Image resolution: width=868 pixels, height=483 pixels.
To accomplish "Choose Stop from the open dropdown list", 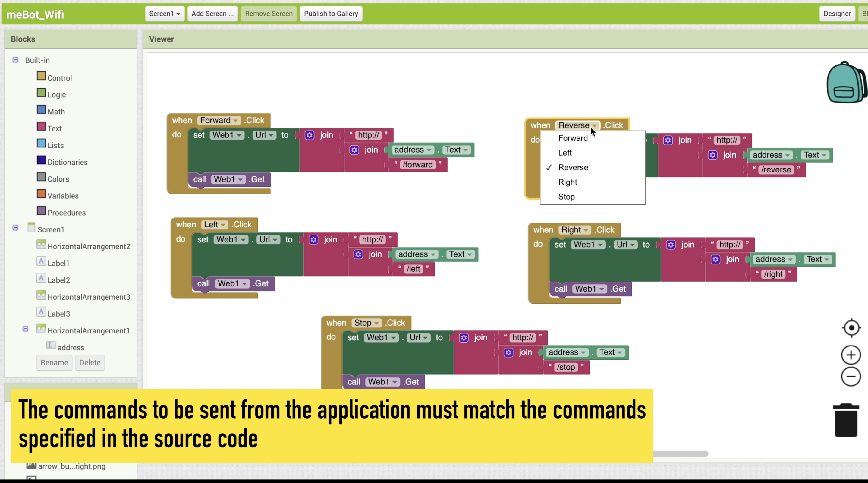I will tap(566, 197).
